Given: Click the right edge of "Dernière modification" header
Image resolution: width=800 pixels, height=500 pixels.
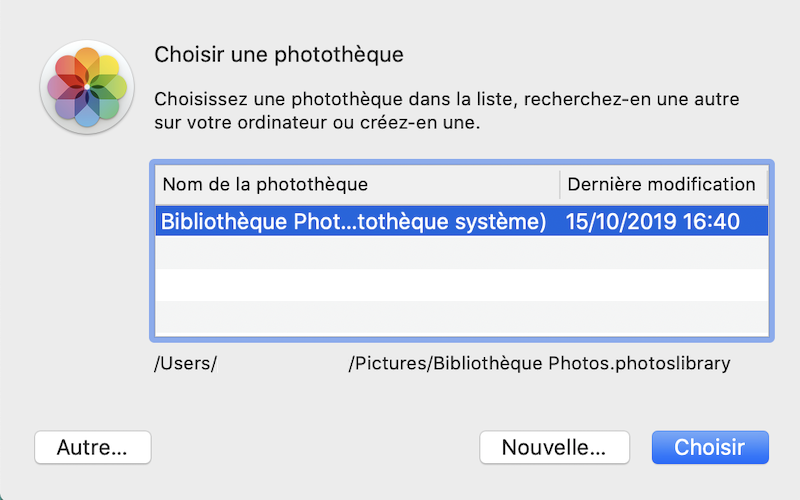Looking at the screenshot, I should (x=766, y=184).
